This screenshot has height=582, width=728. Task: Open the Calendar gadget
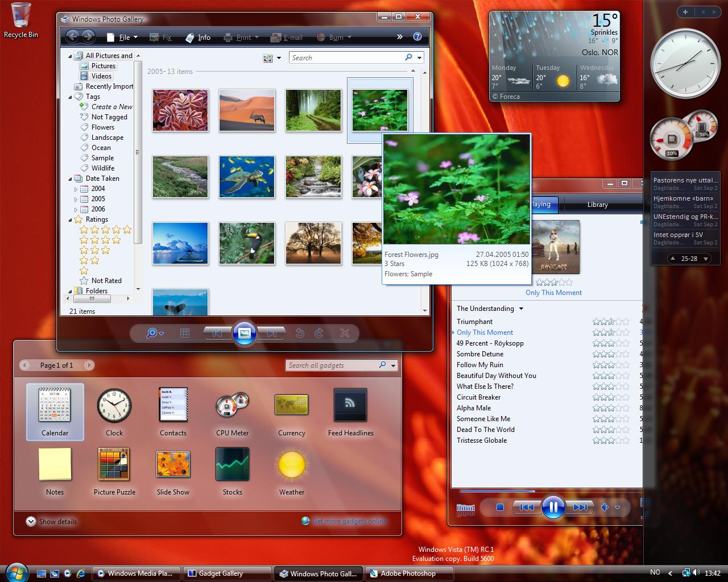(x=55, y=411)
